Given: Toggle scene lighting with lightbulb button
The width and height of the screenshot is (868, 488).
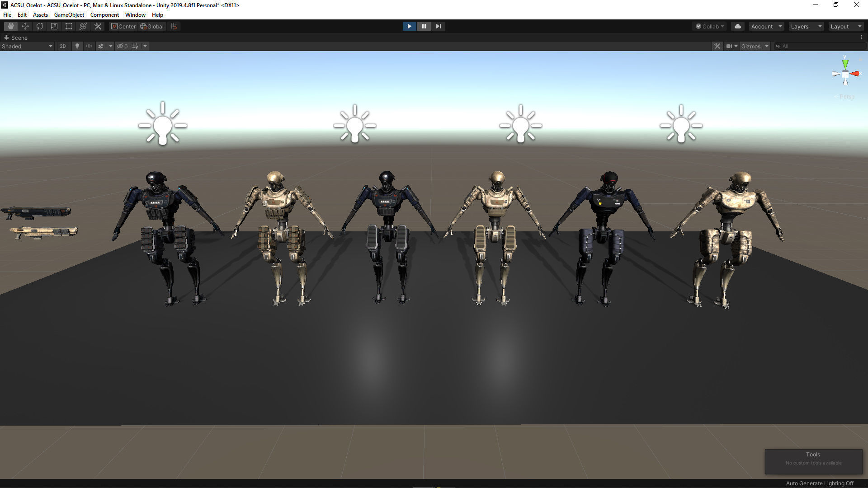Looking at the screenshot, I should coord(77,46).
